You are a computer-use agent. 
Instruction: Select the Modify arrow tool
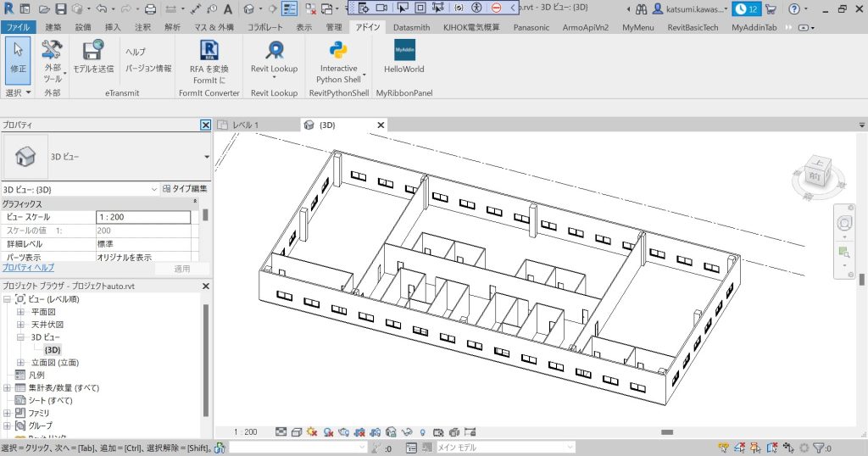pos(18,55)
